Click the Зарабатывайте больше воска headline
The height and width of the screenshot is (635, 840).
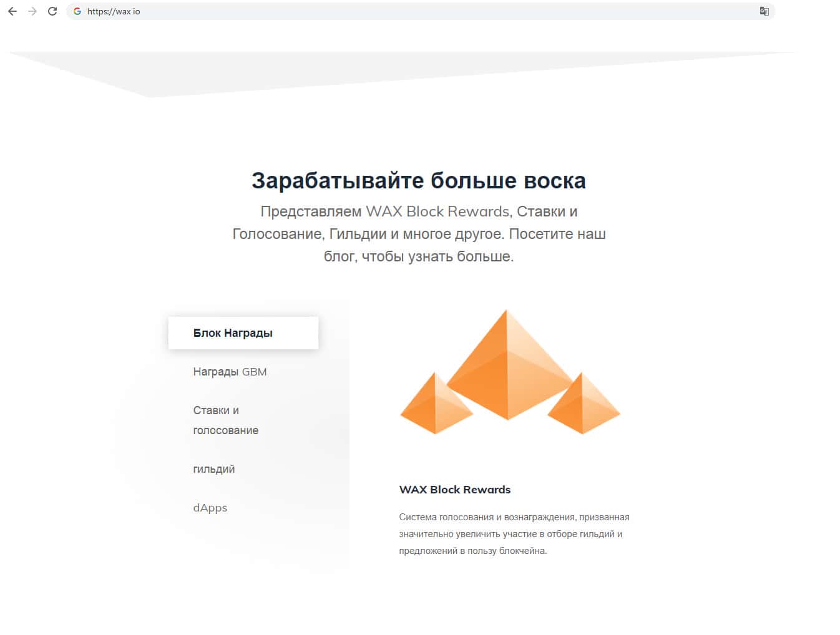pos(419,180)
